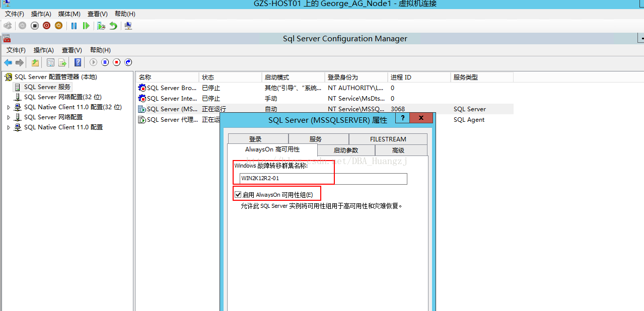Open Configuration Manager 帮助(H) menu

100,50
